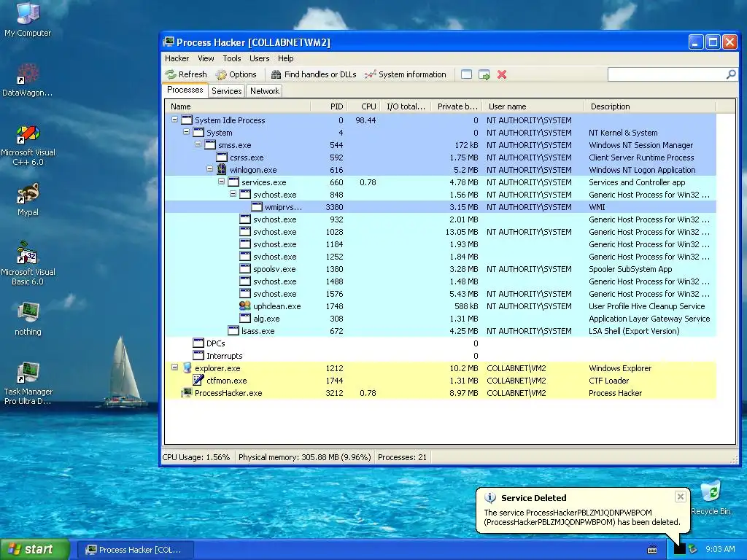Click the Refresh toolbar button
Screen dimensions: 747x560
[186, 74]
